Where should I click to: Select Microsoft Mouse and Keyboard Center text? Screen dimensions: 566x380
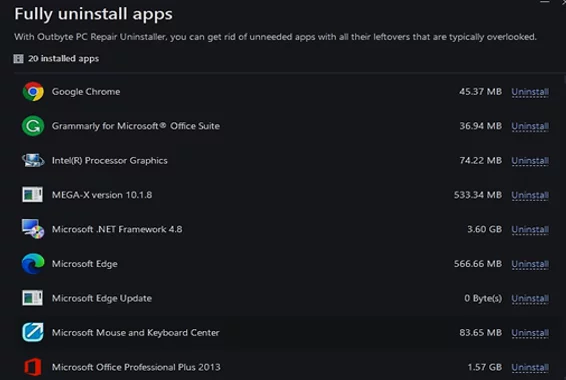coord(135,332)
